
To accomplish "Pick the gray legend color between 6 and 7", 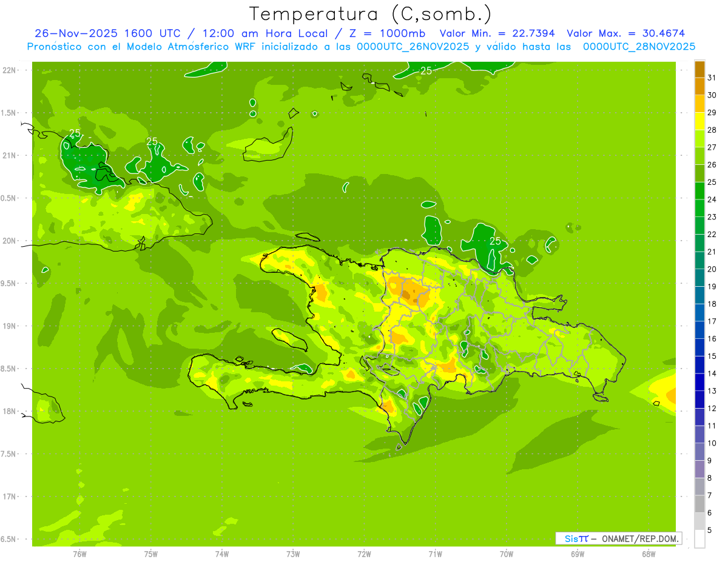I will tap(699, 504).
